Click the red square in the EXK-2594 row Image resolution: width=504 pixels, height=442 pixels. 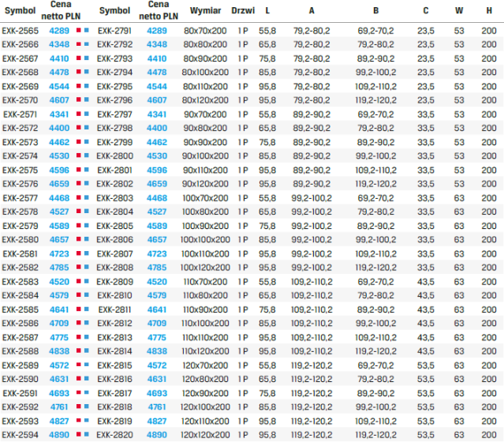(x=78, y=434)
